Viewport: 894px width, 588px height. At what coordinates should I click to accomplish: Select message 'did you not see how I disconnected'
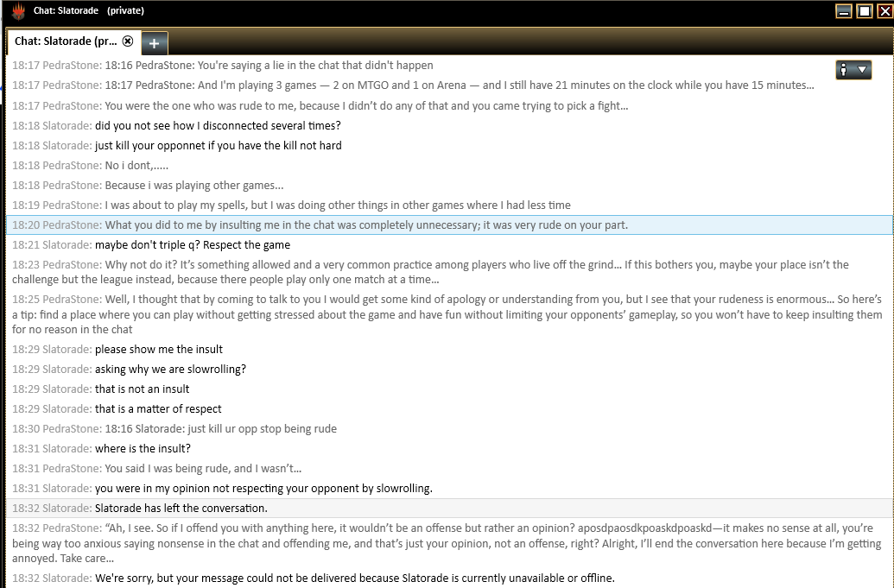coord(449,126)
